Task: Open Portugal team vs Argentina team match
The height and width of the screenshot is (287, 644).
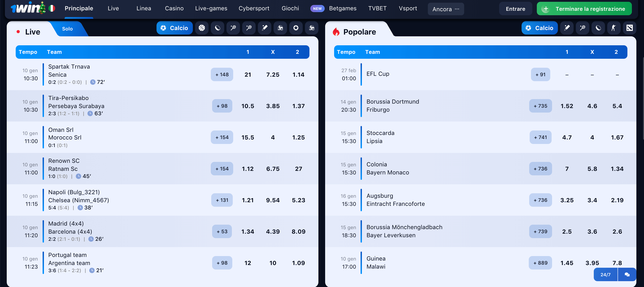Action: [x=162, y=263]
